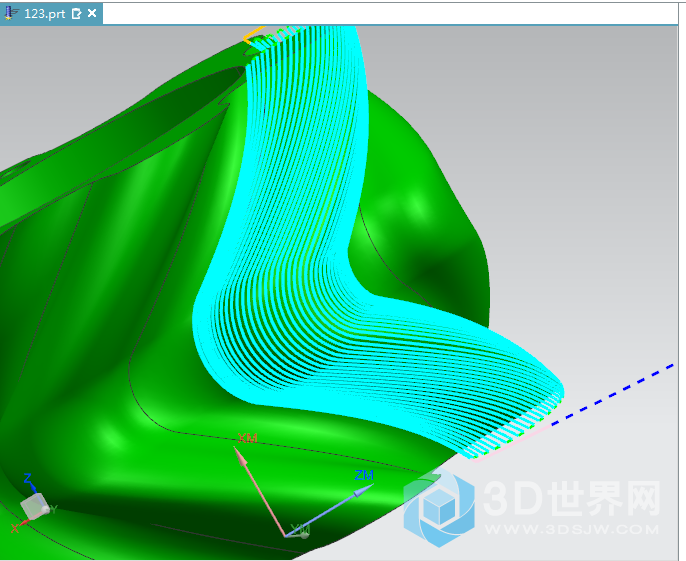This screenshot has height=561, width=686.
Task: Click the pop-out icon on the 123.prt tab
Action: (x=76, y=14)
